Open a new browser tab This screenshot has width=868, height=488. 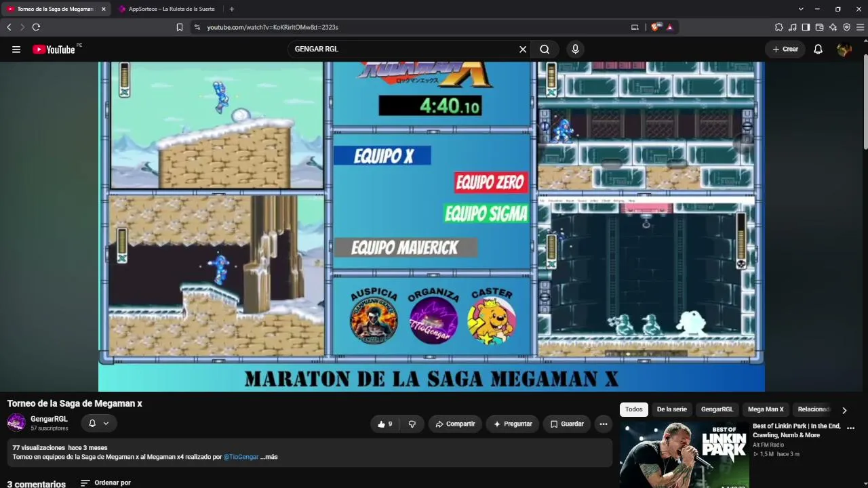[231, 9]
